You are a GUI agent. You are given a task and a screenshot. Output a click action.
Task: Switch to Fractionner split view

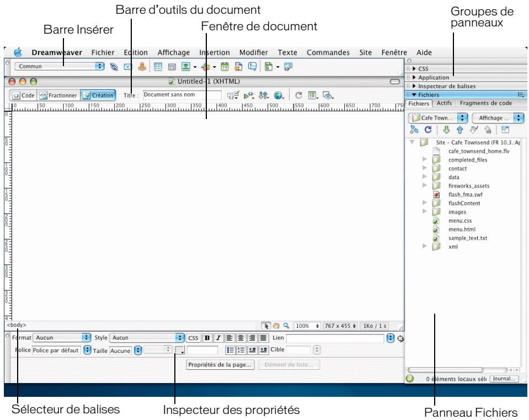pos(58,95)
